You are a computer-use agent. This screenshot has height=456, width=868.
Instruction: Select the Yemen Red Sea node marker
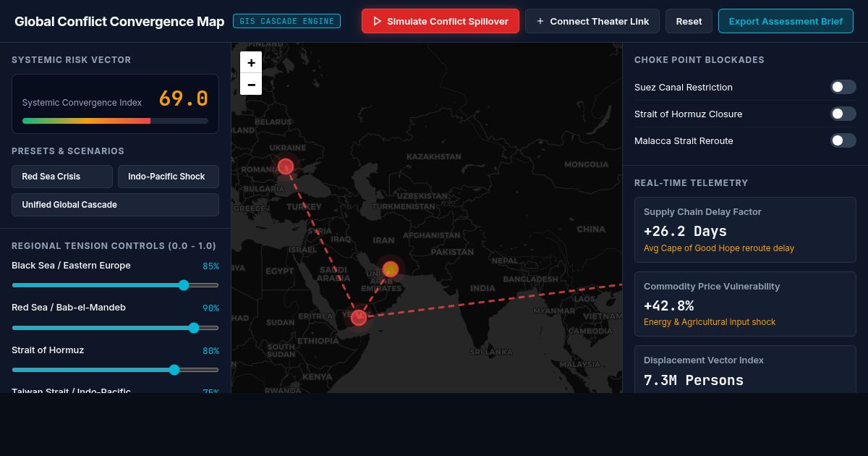point(359,318)
